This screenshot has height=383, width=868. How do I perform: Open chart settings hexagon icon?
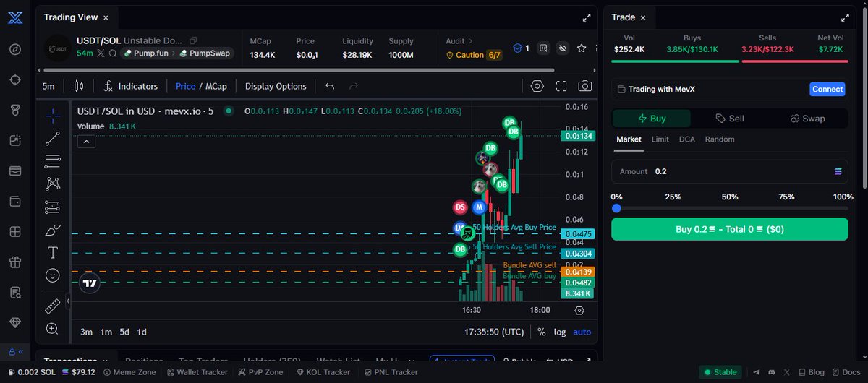point(537,86)
